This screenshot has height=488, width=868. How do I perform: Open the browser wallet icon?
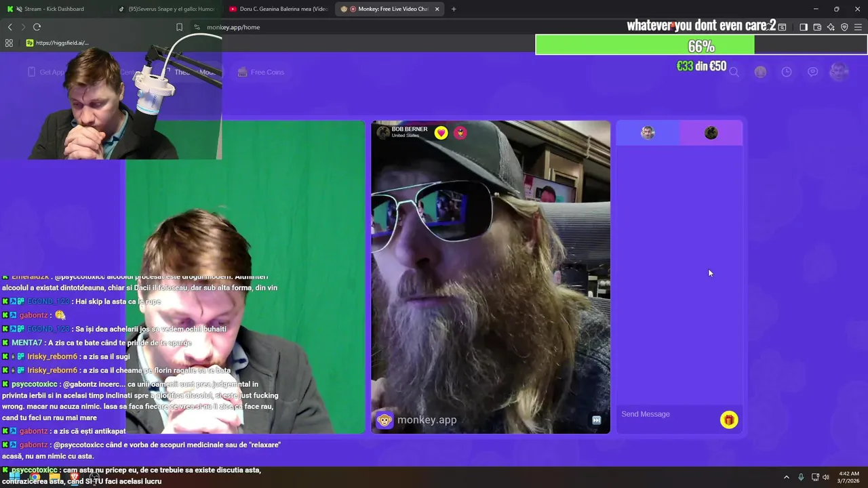point(817,27)
